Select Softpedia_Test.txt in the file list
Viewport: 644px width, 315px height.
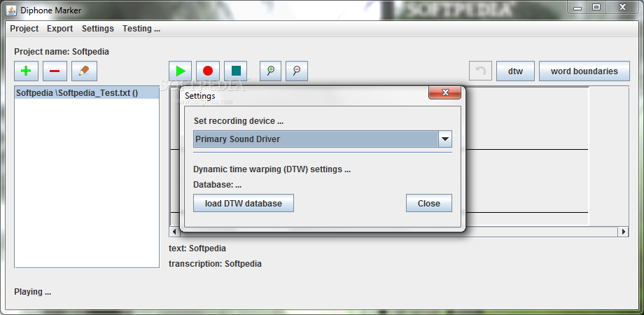tap(87, 93)
